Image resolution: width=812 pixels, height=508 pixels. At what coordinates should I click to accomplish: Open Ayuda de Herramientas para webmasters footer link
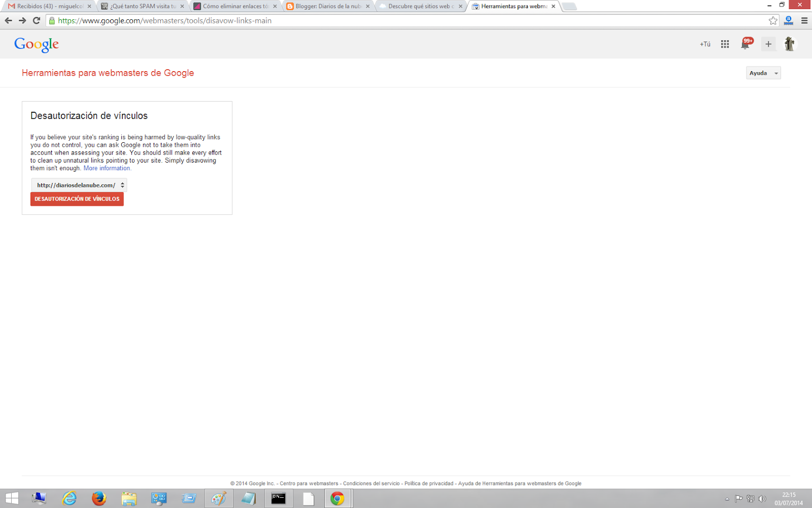(x=520, y=484)
